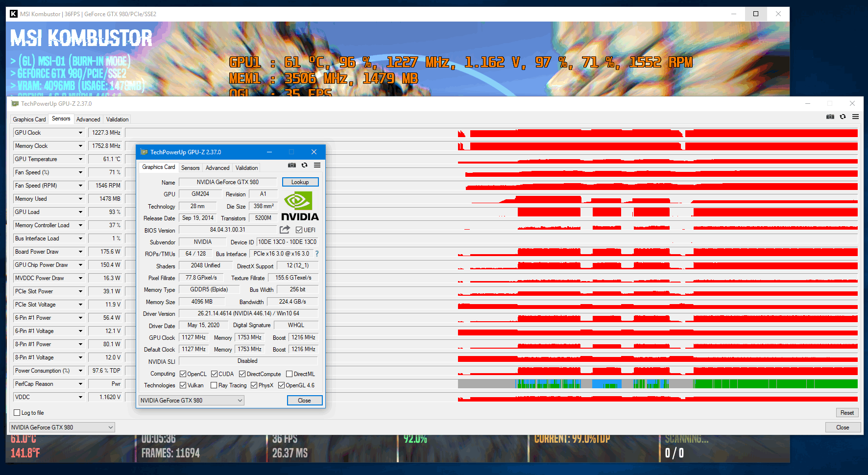Viewport: 868px width, 475px height.
Task: Enable the Log to file checkbox
Action: 17,412
